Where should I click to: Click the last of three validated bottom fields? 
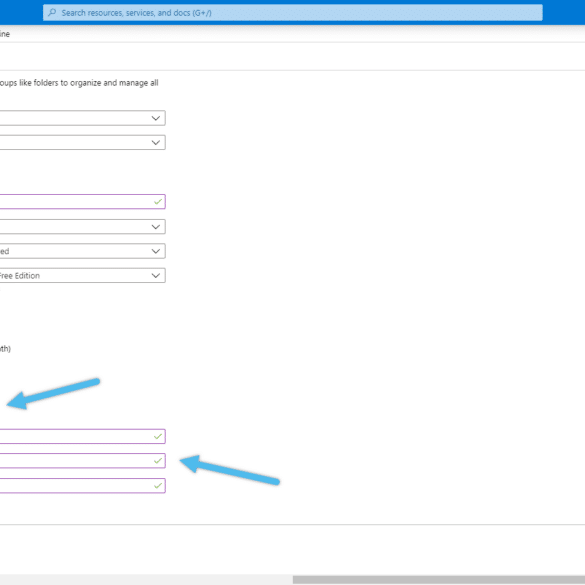(82, 485)
